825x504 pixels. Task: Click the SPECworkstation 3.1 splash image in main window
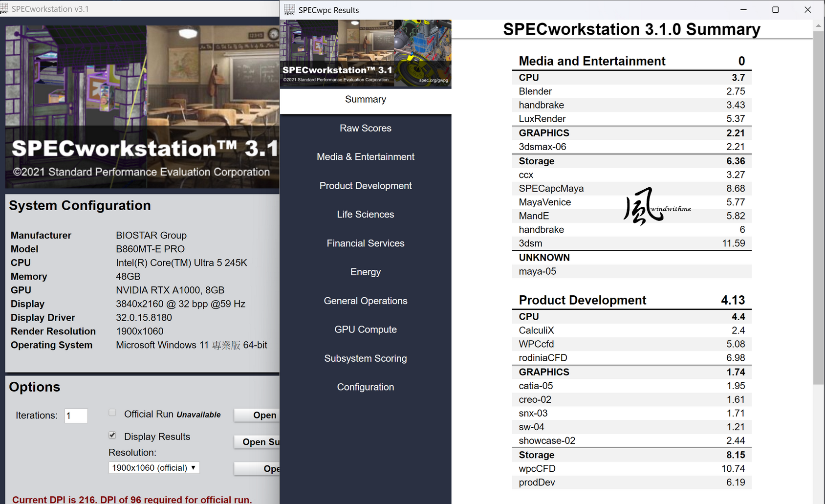tap(142, 107)
